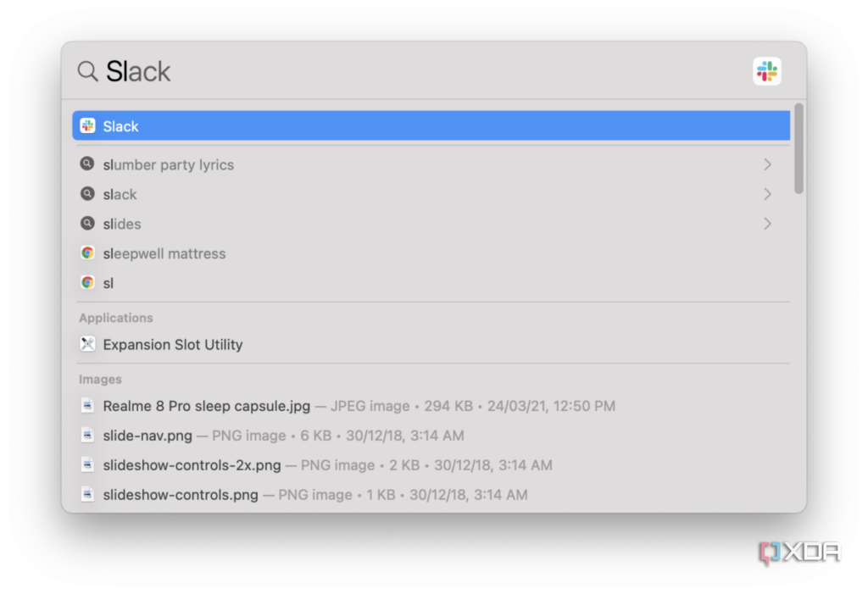Image resolution: width=868 pixels, height=594 pixels.
Task: Click the Chrome icon beside sl
Action: click(87, 282)
